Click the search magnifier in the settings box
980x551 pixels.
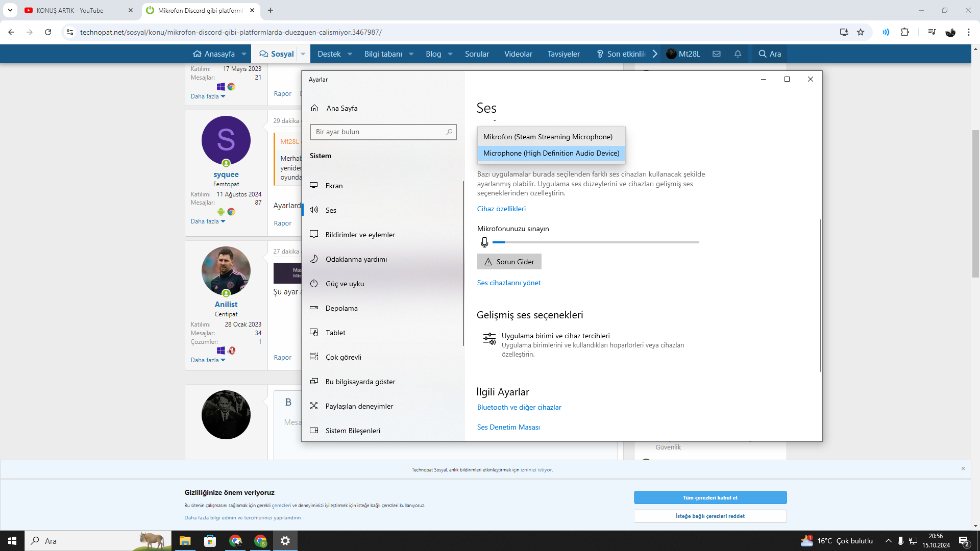click(449, 132)
